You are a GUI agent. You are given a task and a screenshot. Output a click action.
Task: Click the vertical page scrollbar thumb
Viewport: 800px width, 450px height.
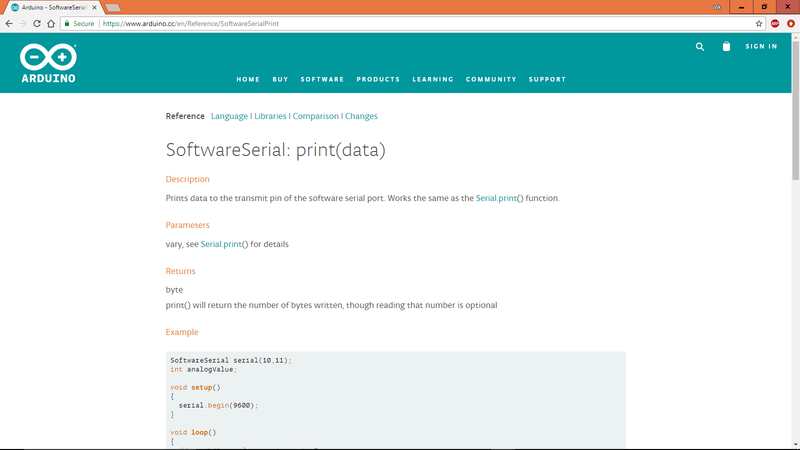pos(795,110)
